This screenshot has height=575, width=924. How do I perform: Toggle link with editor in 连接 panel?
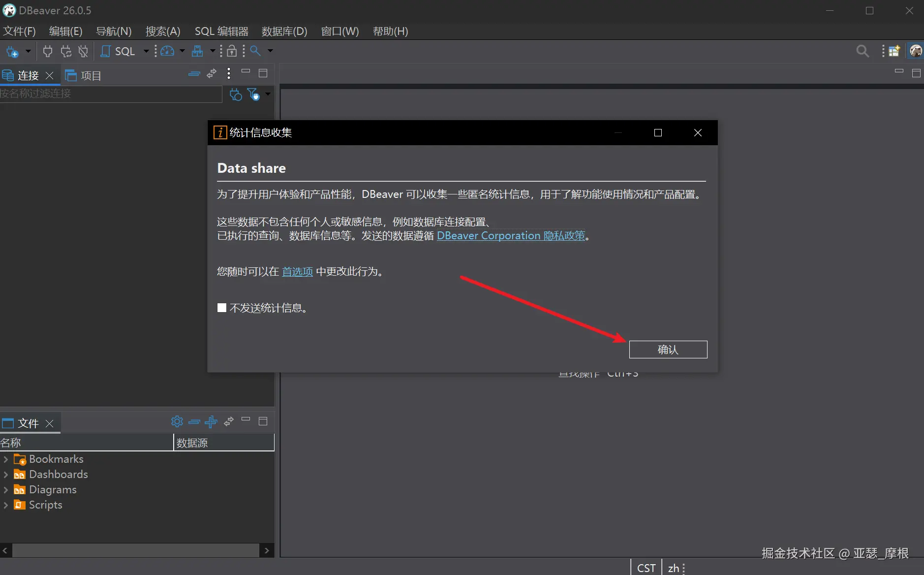pyautogui.click(x=212, y=74)
